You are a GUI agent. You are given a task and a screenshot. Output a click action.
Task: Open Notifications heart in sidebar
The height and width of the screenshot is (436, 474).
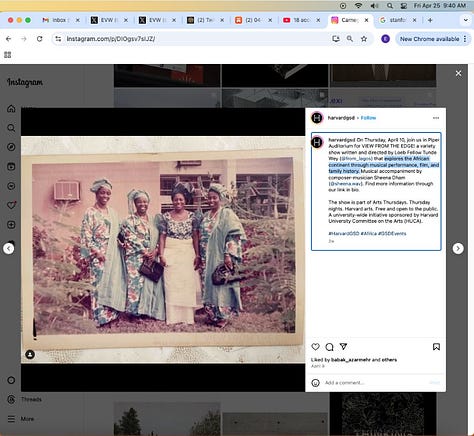11,205
